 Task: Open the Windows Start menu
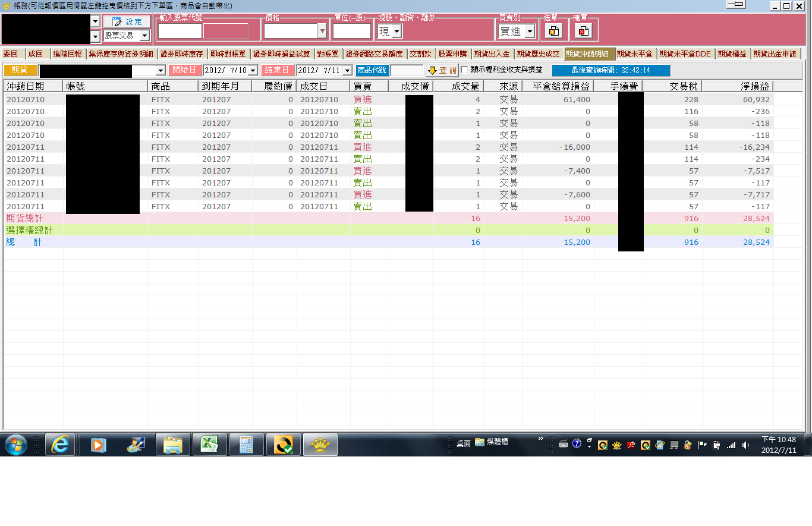[15, 445]
